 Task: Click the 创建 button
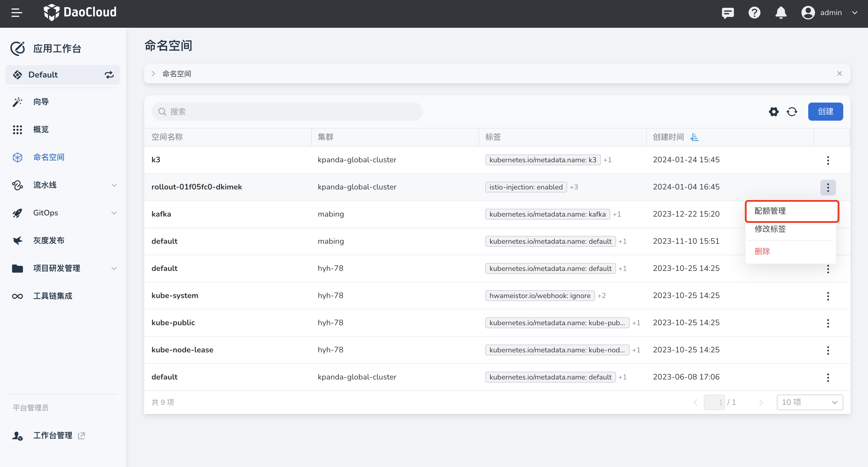pos(825,111)
